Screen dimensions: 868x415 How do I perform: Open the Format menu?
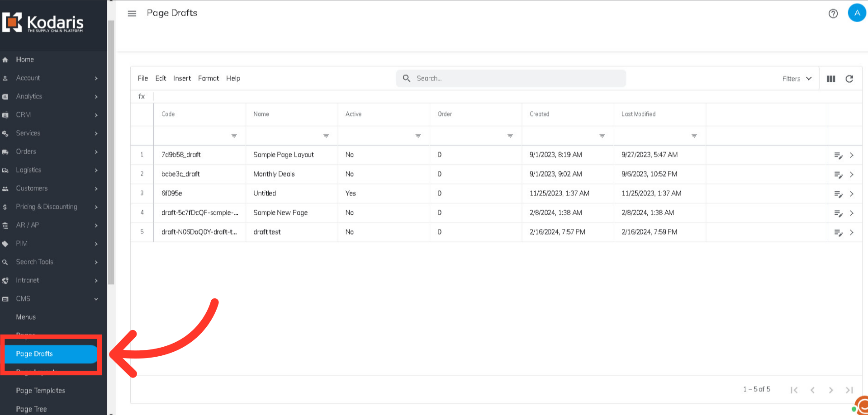pyautogui.click(x=209, y=78)
